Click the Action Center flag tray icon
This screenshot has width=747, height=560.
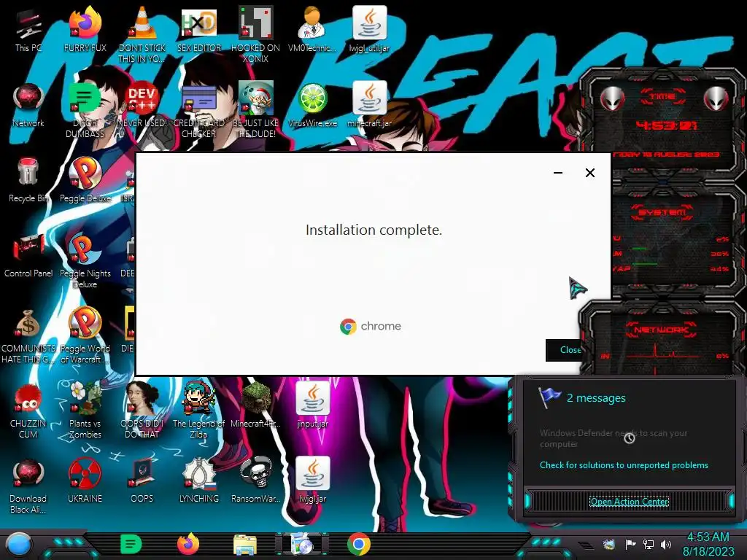pyautogui.click(x=630, y=544)
